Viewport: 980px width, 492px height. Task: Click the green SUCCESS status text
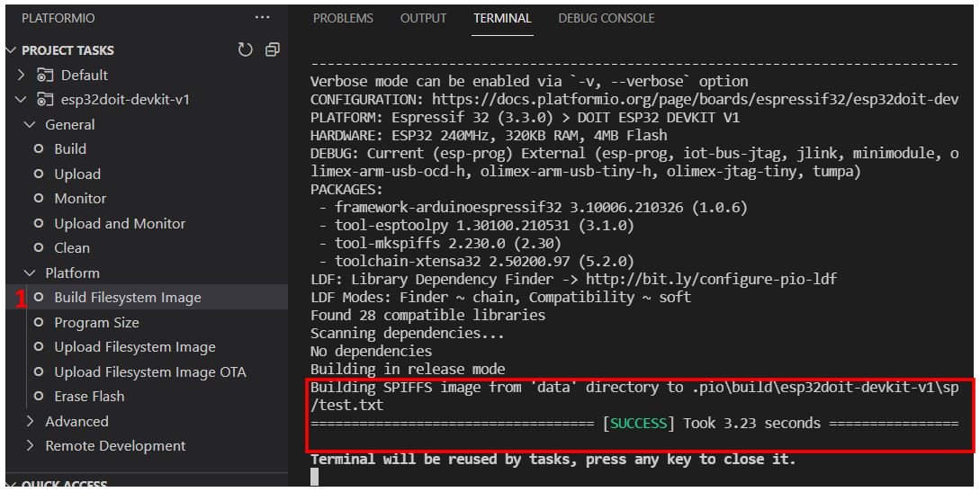[639, 424]
